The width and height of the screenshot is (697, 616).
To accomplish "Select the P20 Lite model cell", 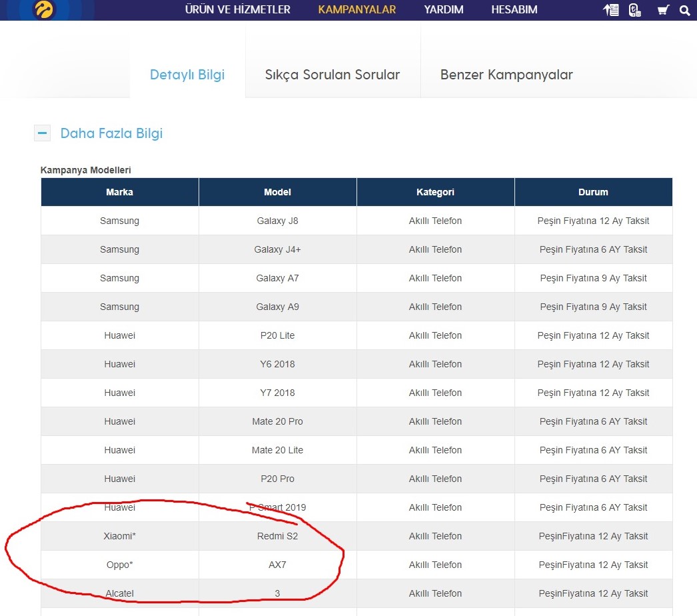I will [277, 335].
